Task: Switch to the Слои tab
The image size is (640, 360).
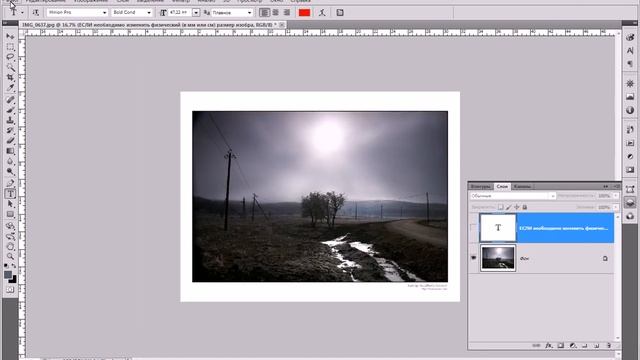Action: pyautogui.click(x=502, y=186)
